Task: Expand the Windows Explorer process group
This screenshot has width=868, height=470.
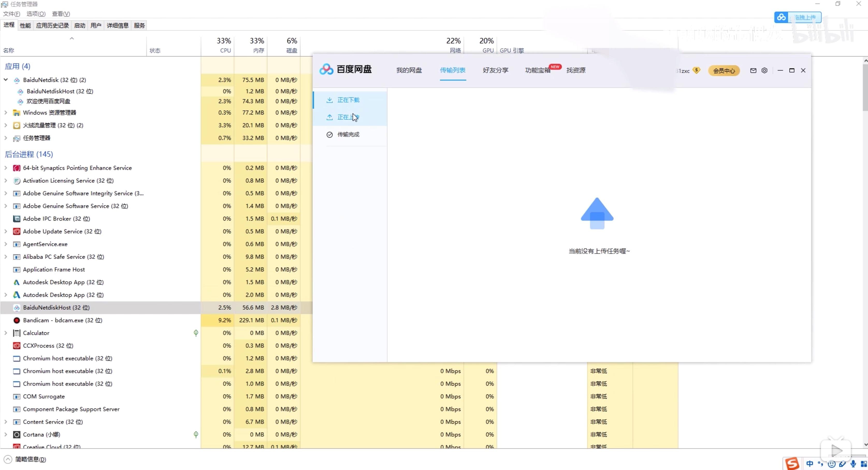Action: 6,113
